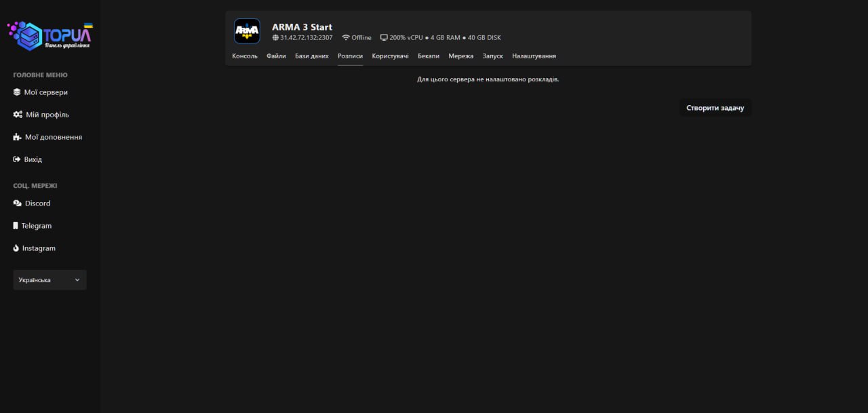
Task: Click the puzzle icon beside Мої доповнення
Action: 17,137
